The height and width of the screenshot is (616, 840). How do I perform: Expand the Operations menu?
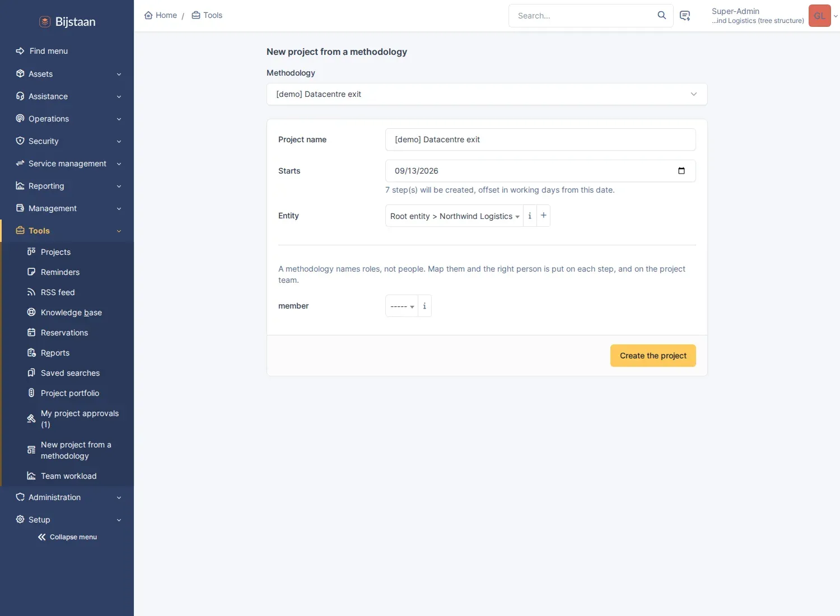(67, 119)
